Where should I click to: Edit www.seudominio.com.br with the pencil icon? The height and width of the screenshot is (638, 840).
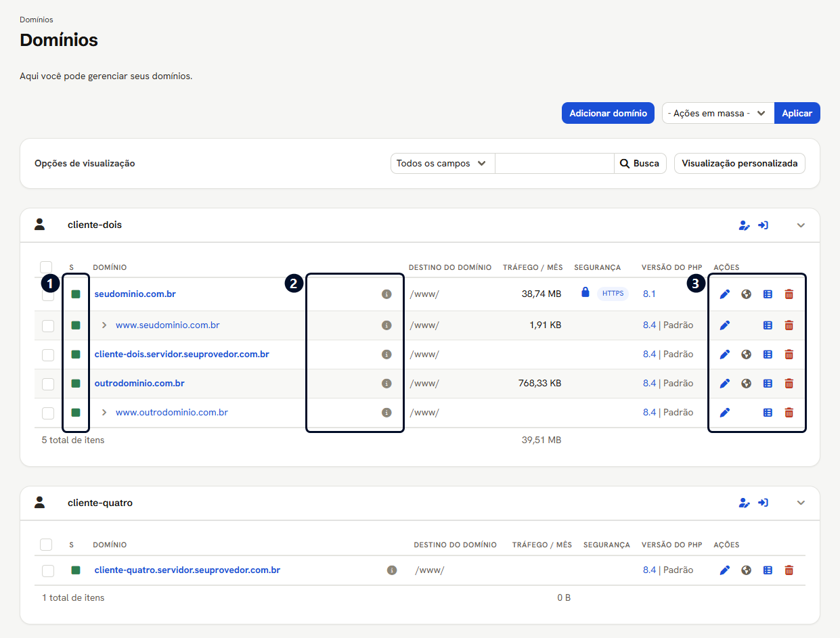(x=725, y=325)
